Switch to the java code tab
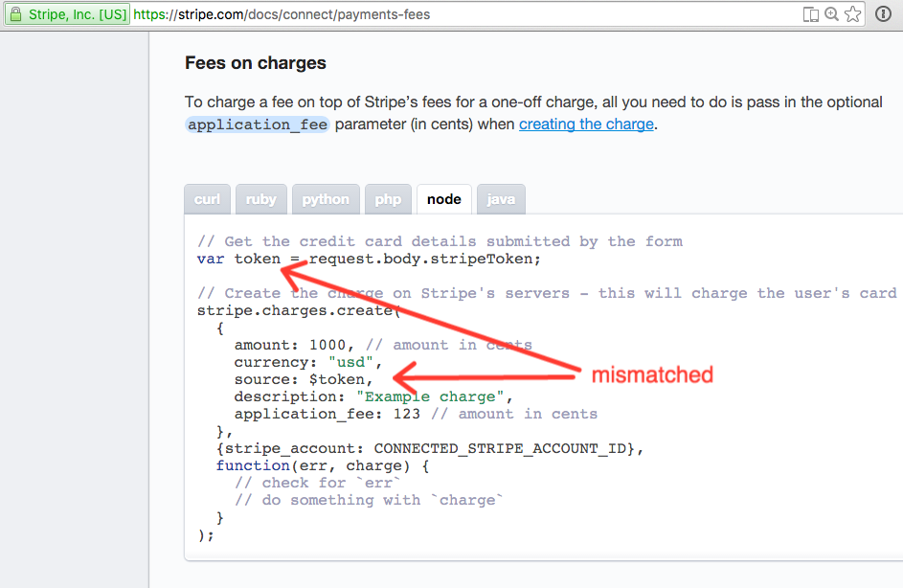Image resolution: width=903 pixels, height=588 pixels. pos(501,199)
